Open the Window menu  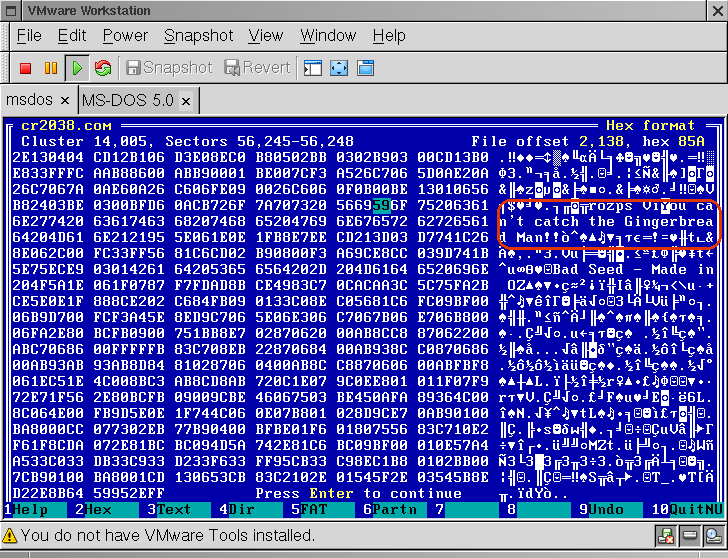(x=328, y=36)
